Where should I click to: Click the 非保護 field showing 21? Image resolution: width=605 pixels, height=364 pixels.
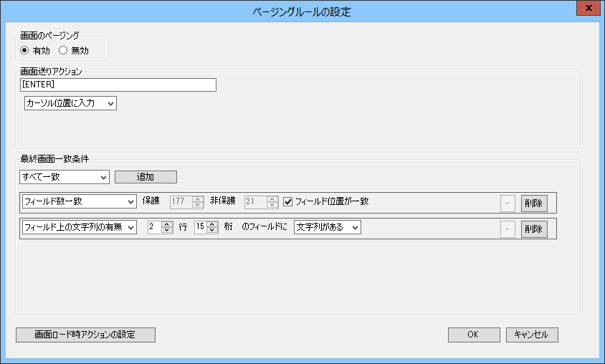click(x=255, y=201)
